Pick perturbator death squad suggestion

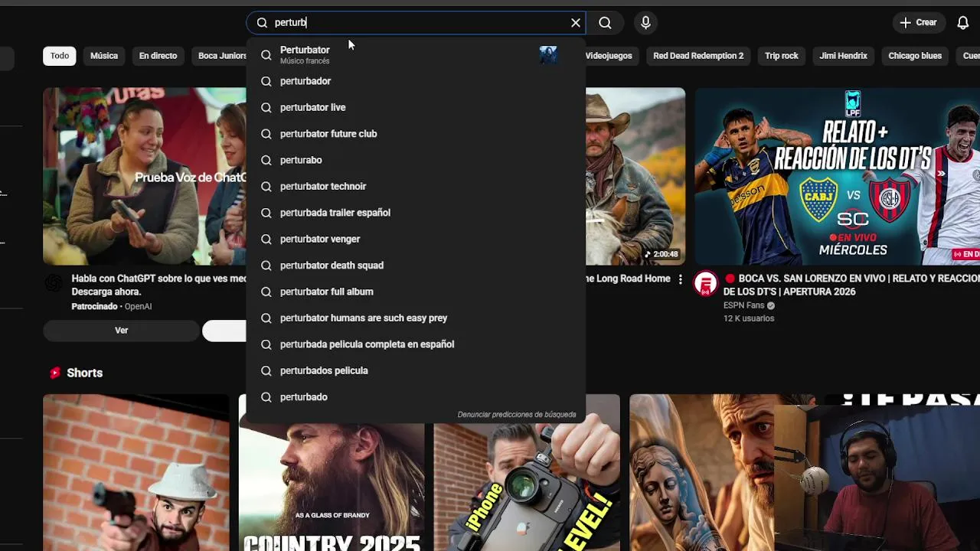click(x=416, y=266)
